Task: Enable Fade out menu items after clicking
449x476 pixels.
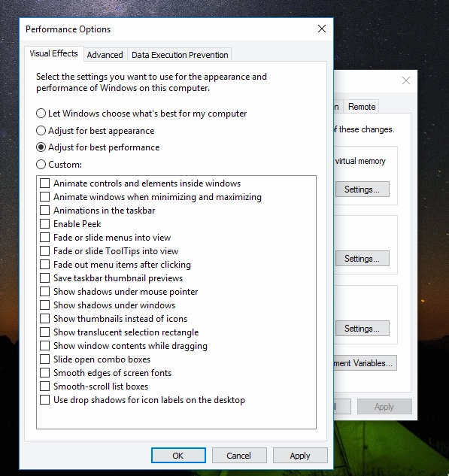Action: coord(45,265)
